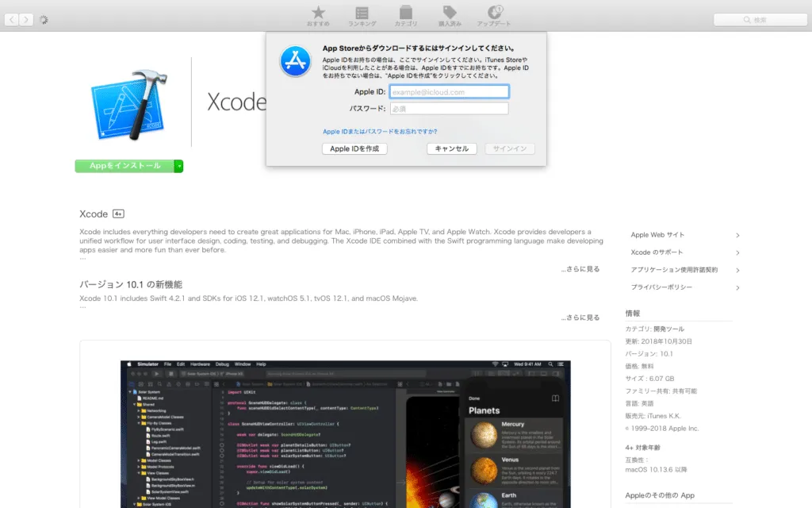Open the Xcode のサポート link
Image resolution: width=812 pixels, height=508 pixels.
coord(657,252)
